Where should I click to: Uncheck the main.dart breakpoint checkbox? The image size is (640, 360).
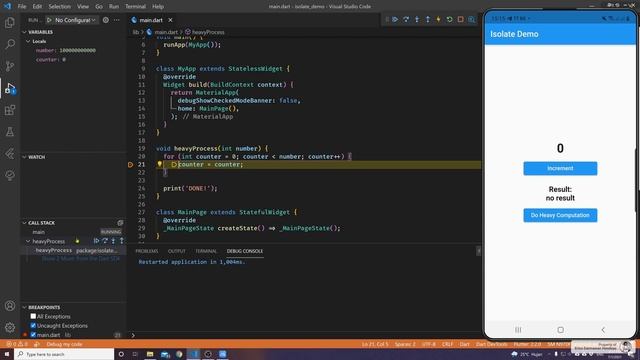[33, 335]
